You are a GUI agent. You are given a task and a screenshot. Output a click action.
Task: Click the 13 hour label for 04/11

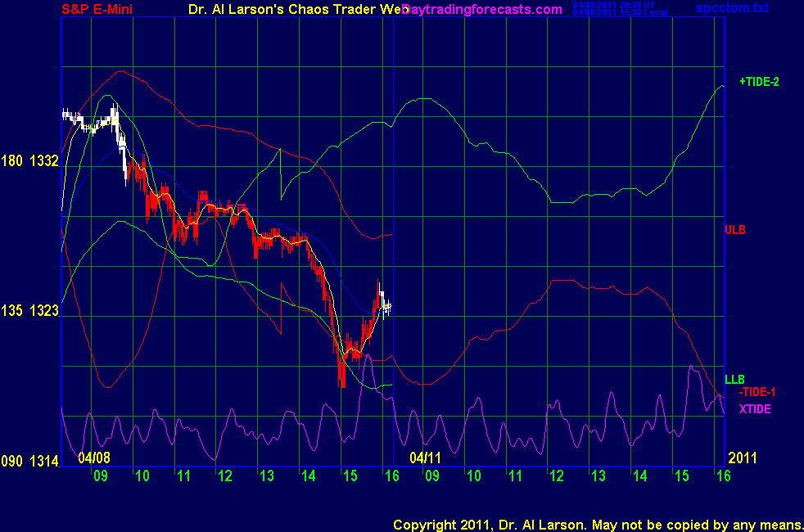coord(598,476)
